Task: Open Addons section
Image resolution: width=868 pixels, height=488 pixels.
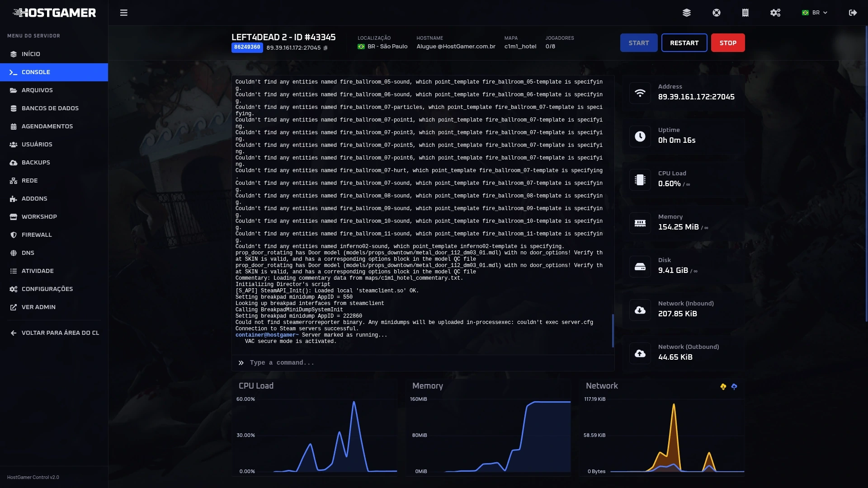Action: [x=54, y=199]
